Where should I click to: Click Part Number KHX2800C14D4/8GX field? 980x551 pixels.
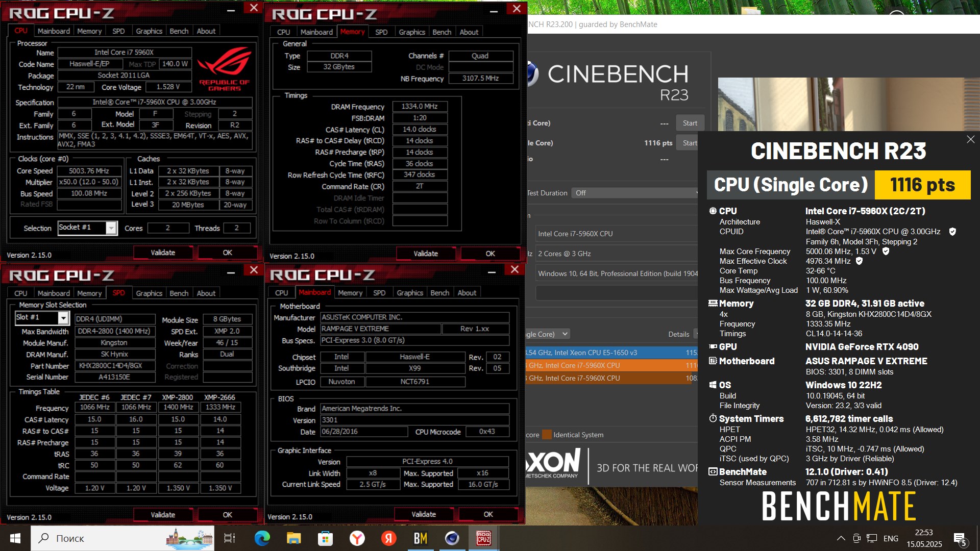[x=115, y=366]
